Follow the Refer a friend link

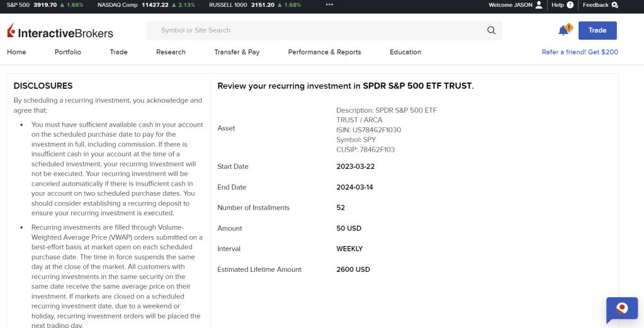(580, 52)
